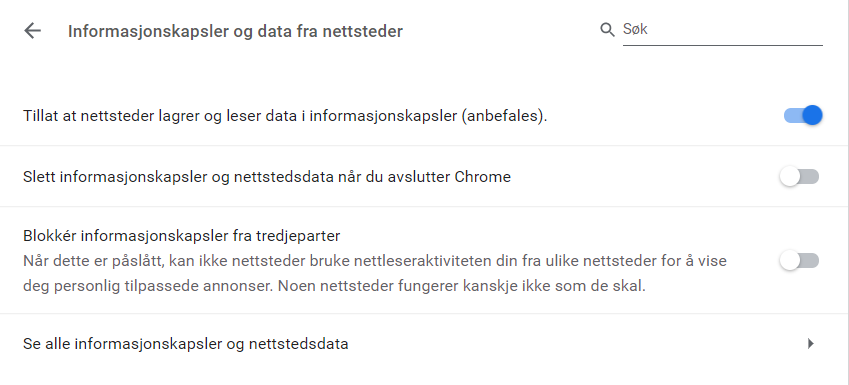Select the Tillat at nettsteder lagrer label text
849x385 pixels.
pyautogui.click(x=285, y=116)
